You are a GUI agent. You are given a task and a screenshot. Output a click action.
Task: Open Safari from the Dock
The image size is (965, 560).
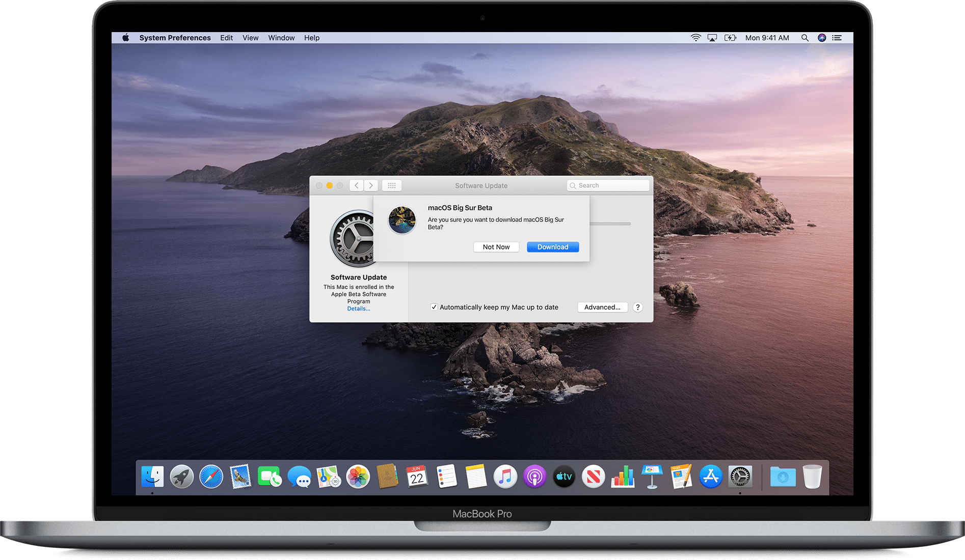211,477
